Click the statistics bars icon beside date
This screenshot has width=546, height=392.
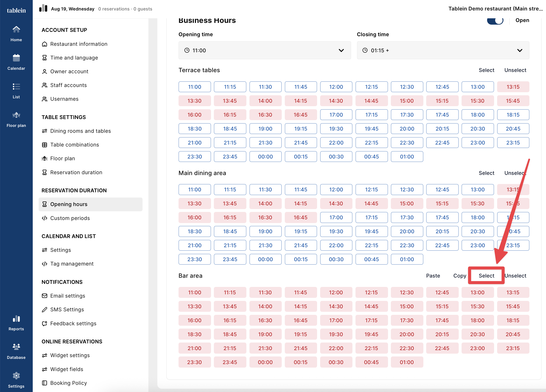pos(43,8)
